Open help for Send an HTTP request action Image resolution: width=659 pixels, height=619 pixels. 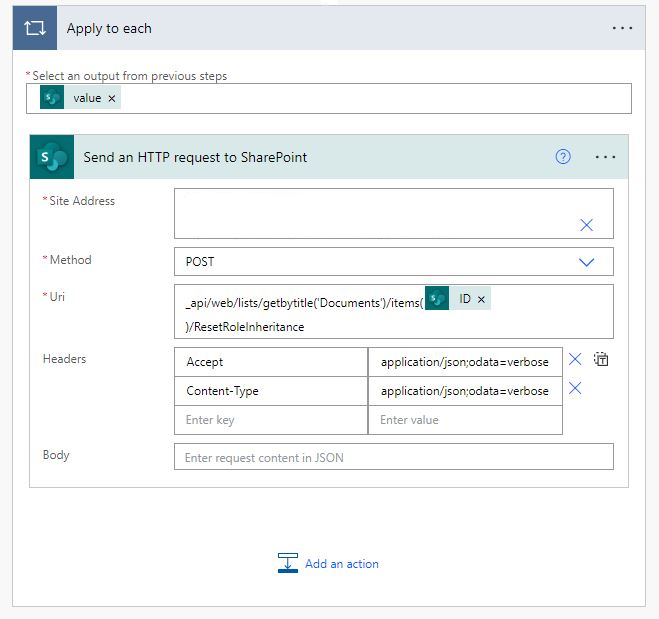[563, 157]
